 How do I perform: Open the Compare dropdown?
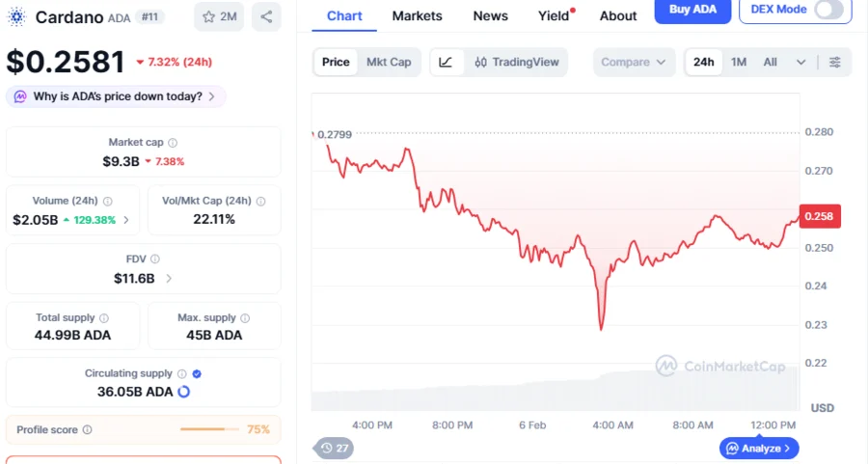pos(633,62)
